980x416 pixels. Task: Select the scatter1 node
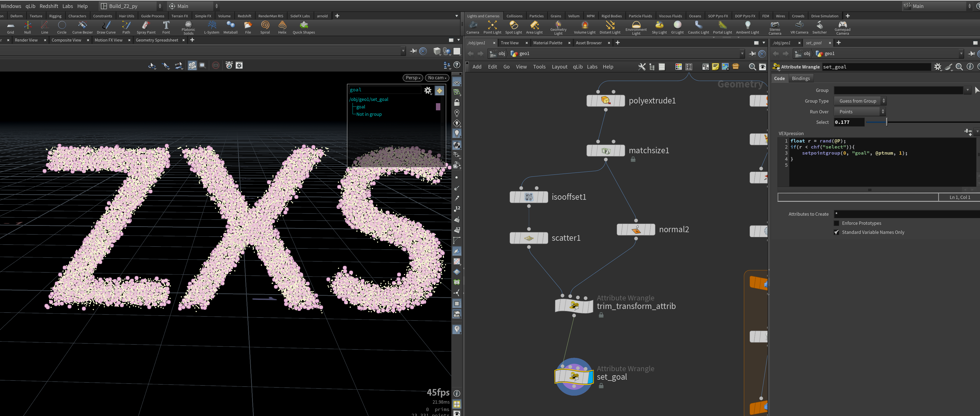pos(529,238)
